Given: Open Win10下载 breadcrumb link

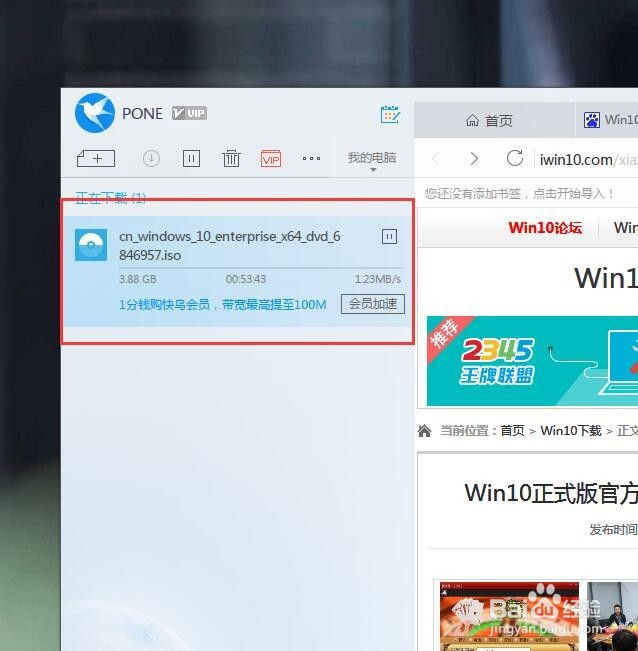Looking at the screenshot, I should 571,431.
